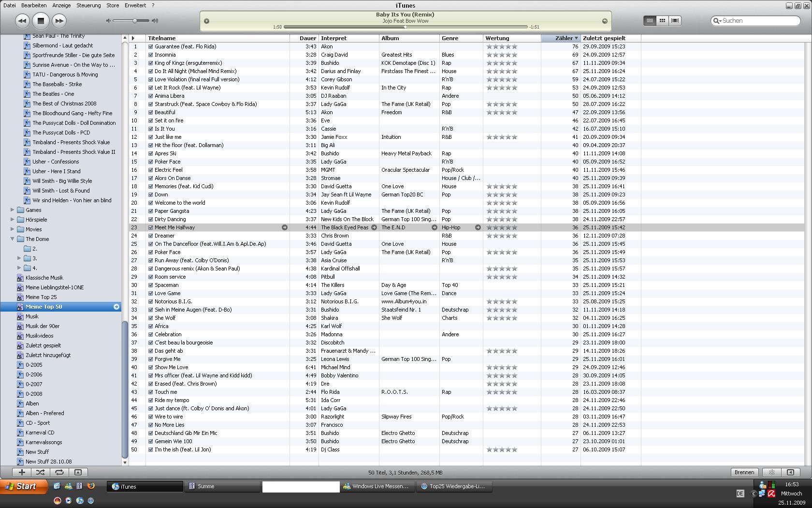Screen dimensions: 812x508
Task: Sort by Titelname column header
Action: (x=217, y=38)
